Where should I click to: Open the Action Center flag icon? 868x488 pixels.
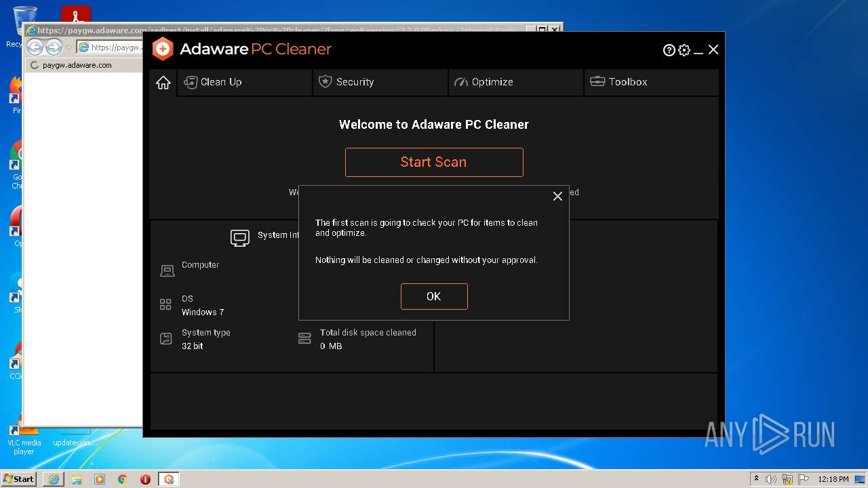pyautogui.click(x=802, y=479)
